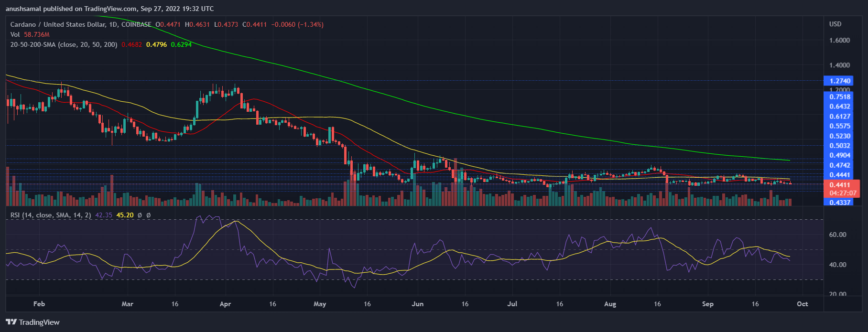
Task: Click the 60.00 RSI axis label
Action: pyautogui.click(x=837, y=235)
